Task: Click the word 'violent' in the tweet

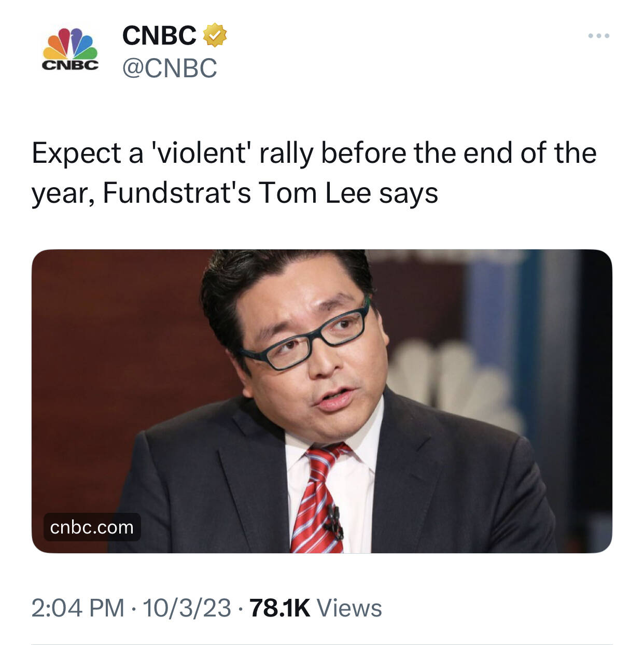Action: 200,153
